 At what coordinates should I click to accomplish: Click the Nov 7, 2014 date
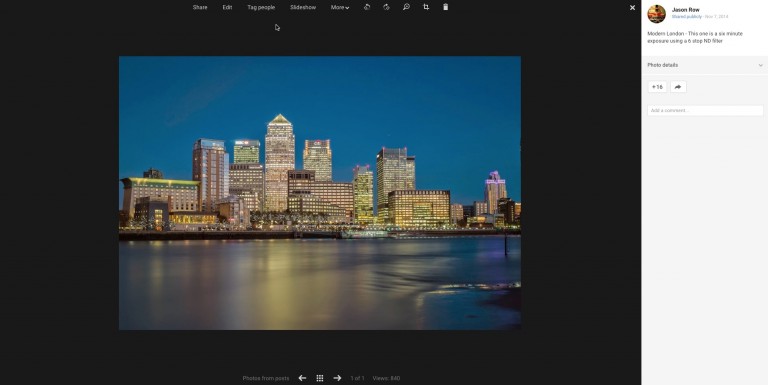[x=716, y=17]
